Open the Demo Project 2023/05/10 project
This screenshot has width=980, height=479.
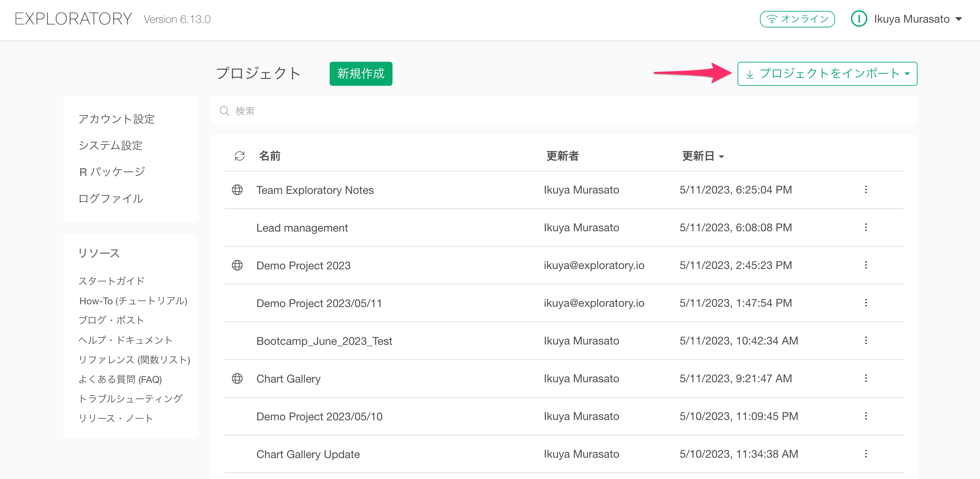point(319,416)
